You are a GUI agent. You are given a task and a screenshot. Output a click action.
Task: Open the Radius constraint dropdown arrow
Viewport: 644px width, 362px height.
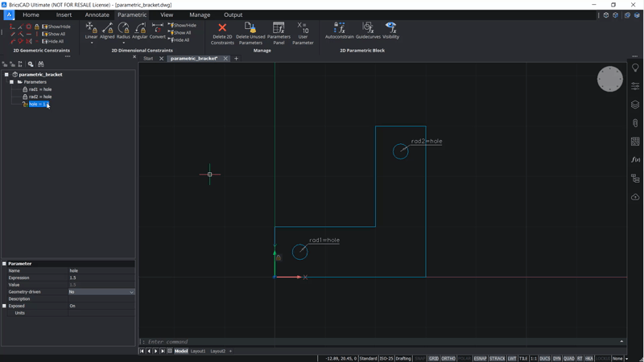(x=123, y=43)
